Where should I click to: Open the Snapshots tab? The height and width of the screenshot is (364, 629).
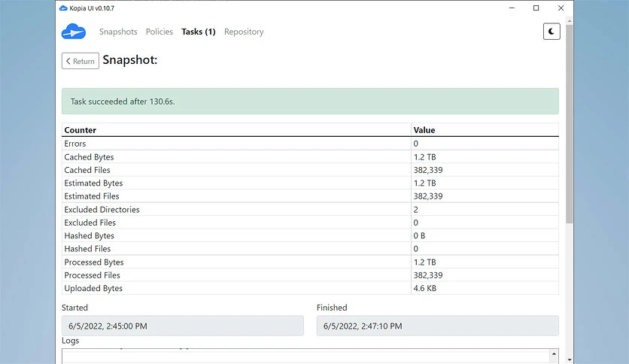click(118, 32)
